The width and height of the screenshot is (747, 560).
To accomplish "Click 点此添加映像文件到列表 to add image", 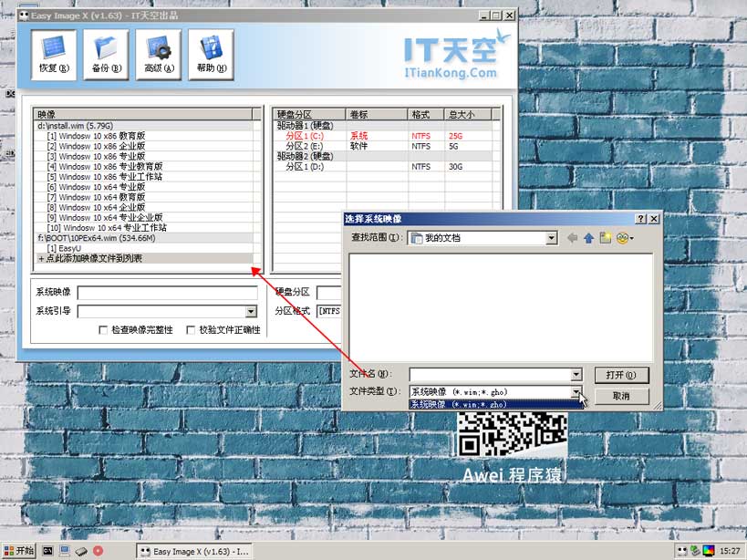I will [143, 259].
